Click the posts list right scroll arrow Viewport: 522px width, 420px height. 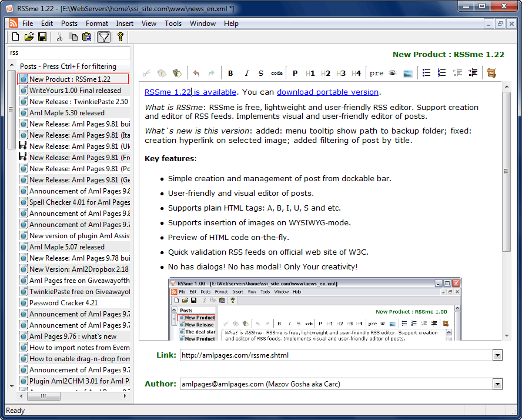pos(125,396)
